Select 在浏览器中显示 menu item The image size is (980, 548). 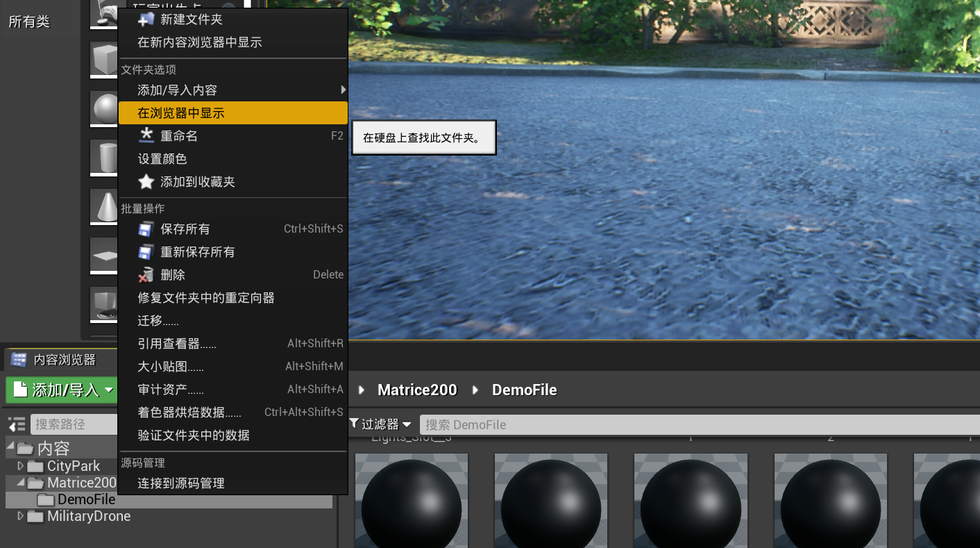tap(233, 113)
